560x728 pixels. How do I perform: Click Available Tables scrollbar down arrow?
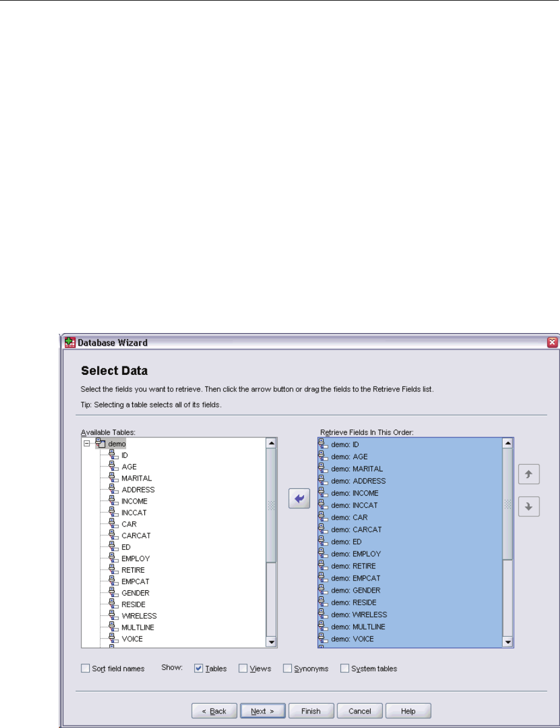click(x=271, y=642)
